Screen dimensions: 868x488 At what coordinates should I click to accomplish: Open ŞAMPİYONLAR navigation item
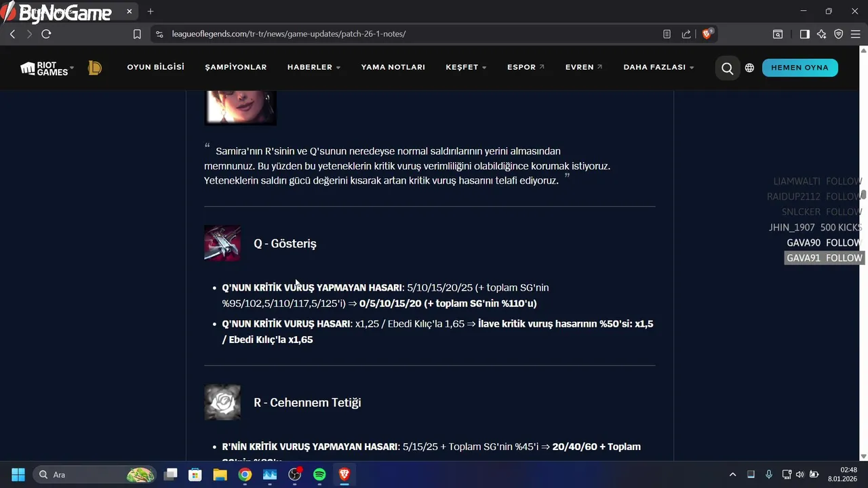point(236,67)
